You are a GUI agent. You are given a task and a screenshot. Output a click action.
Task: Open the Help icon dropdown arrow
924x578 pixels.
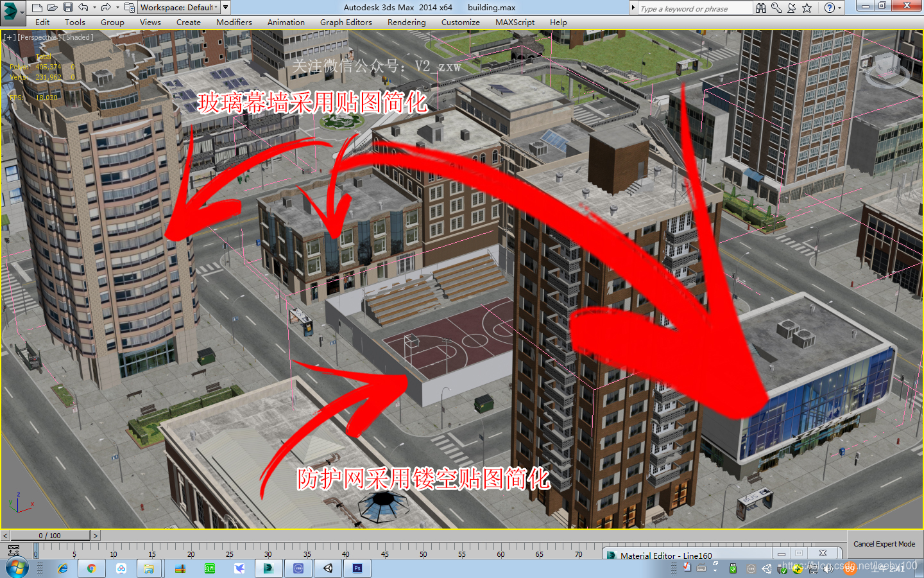(840, 8)
